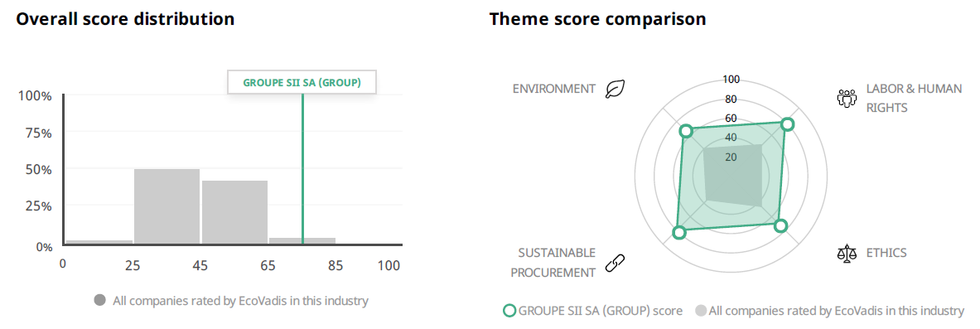Click the radar scale label 60
The height and width of the screenshot is (329, 980).
pos(731,119)
